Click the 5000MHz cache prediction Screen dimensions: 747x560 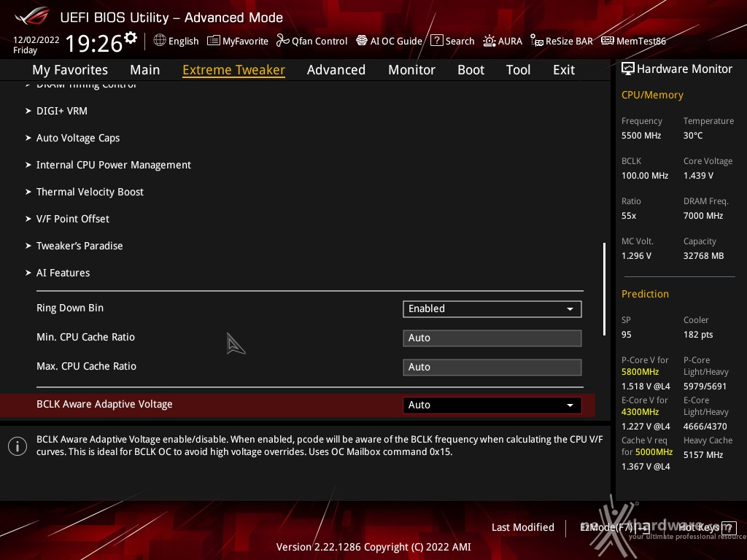pos(654,452)
